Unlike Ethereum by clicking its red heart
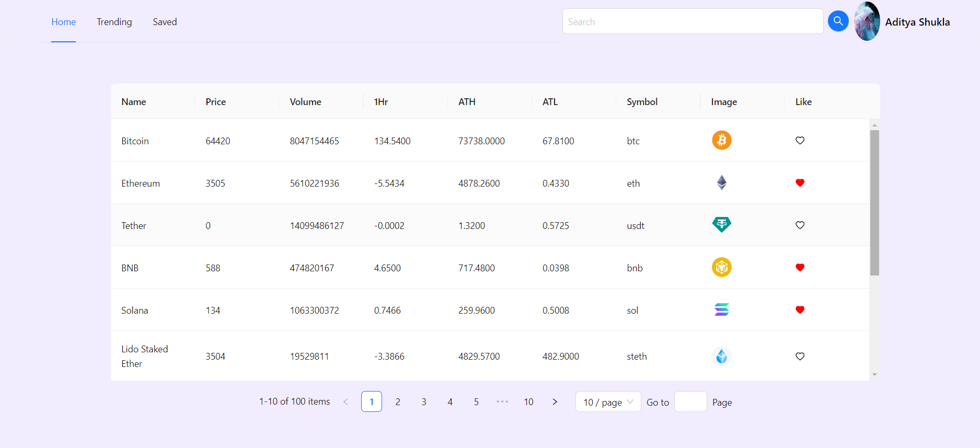980x448 pixels. click(x=800, y=182)
